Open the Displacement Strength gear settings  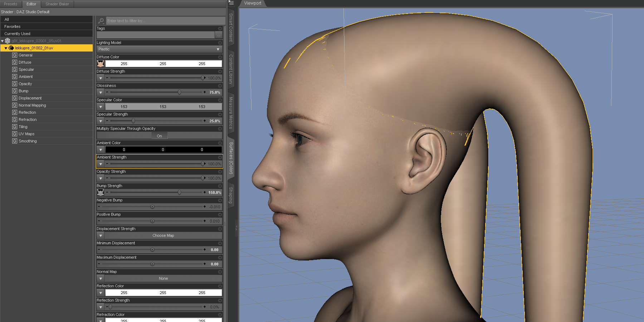tap(220, 229)
